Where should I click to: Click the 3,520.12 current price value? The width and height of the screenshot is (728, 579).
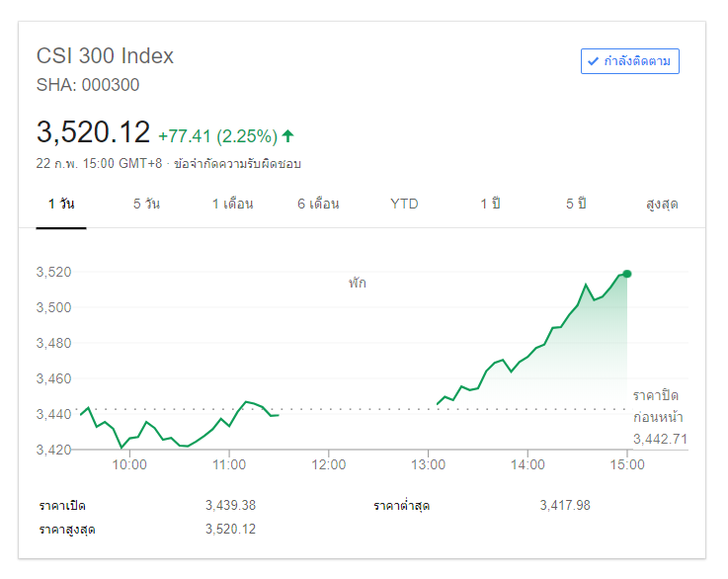[x=93, y=132]
